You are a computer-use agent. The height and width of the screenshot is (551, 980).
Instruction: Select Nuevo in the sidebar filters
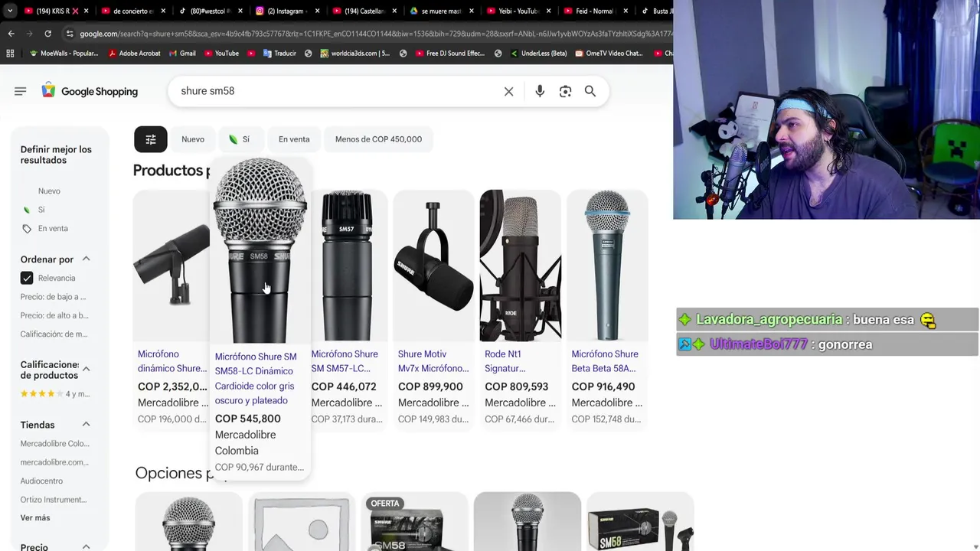pyautogui.click(x=49, y=191)
